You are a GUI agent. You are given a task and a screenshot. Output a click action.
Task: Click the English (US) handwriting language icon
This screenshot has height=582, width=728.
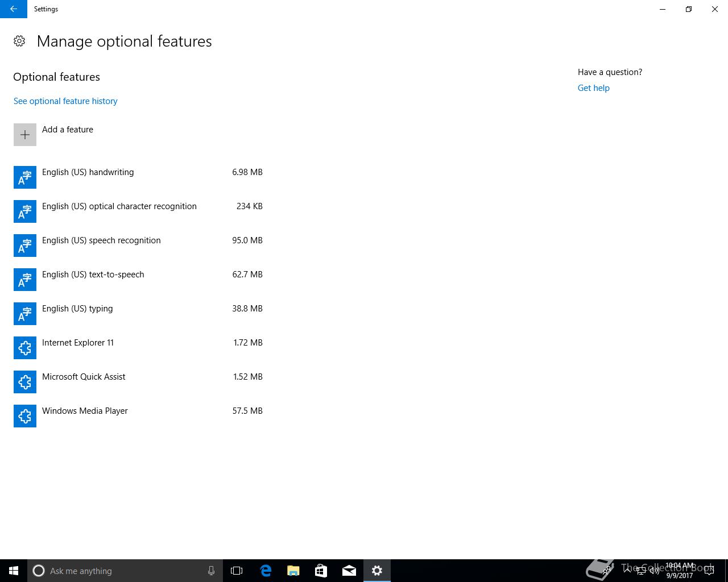[25, 177]
